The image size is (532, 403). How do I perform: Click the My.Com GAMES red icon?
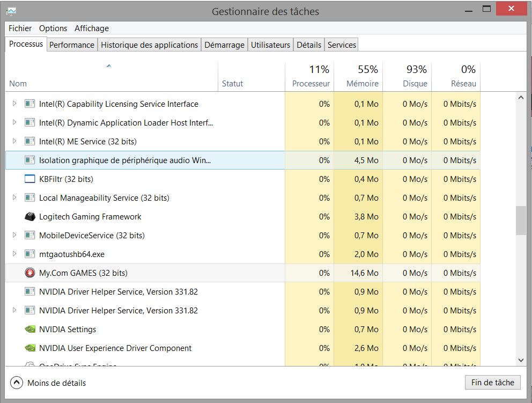pos(30,273)
